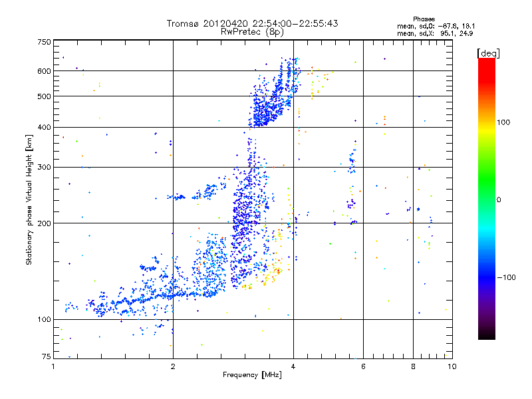Image resolution: width=532 pixels, height=399 pixels.
Task: Click the 300 tick label on the height axis
Action: coord(44,167)
